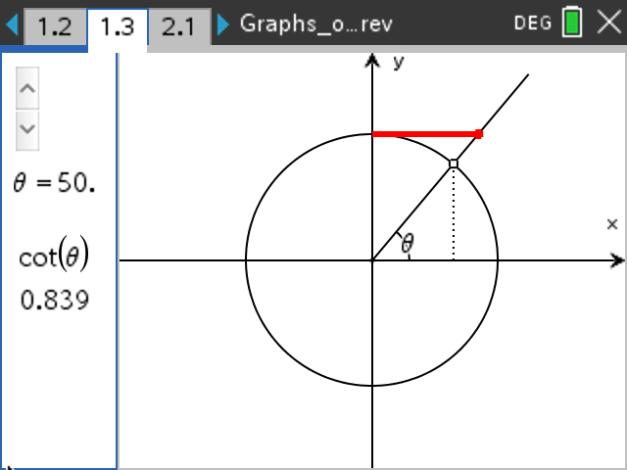627x470 pixels.
Task: Check the green battery status icon
Action: tap(572, 25)
